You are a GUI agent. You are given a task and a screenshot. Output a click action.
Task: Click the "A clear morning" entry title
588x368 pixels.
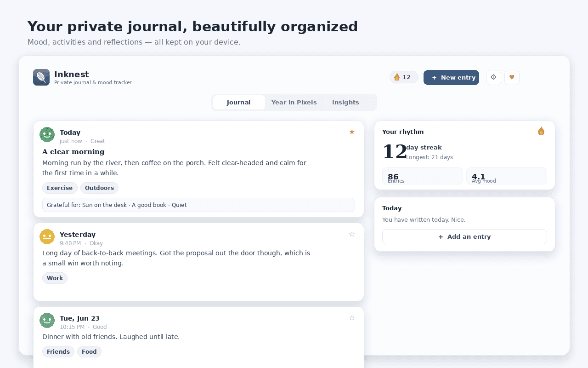pos(73,152)
